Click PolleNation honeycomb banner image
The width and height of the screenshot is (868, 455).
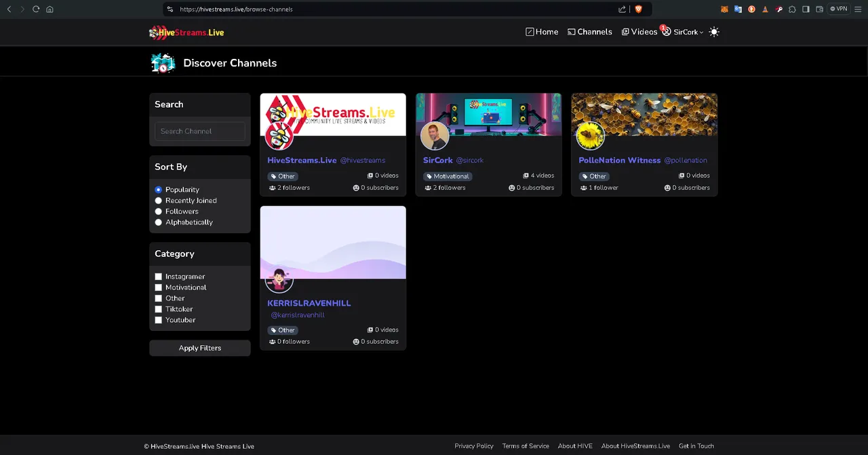(644, 115)
